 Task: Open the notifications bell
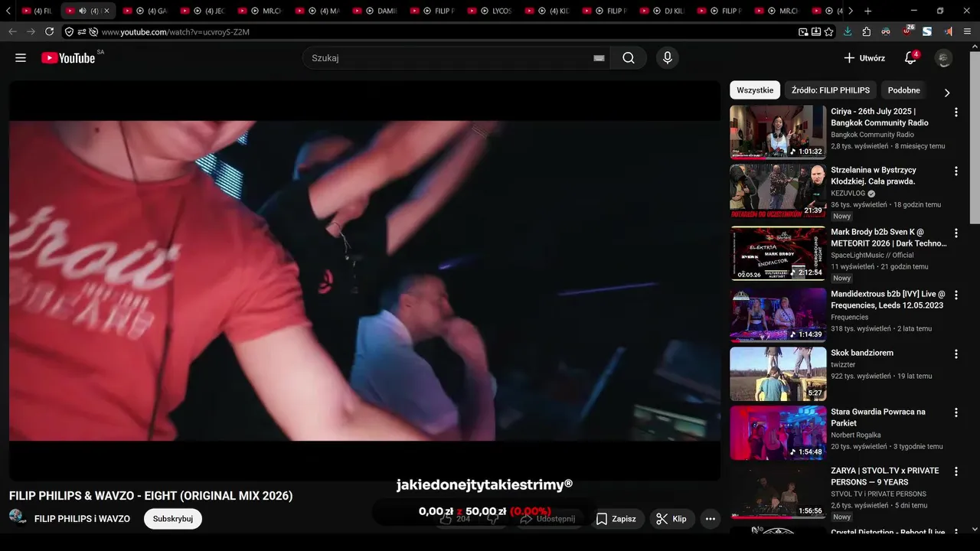pyautogui.click(x=910, y=58)
